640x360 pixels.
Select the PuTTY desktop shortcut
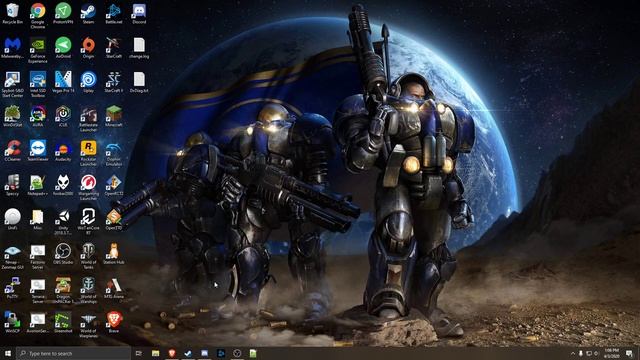pyautogui.click(x=12, y=288)
